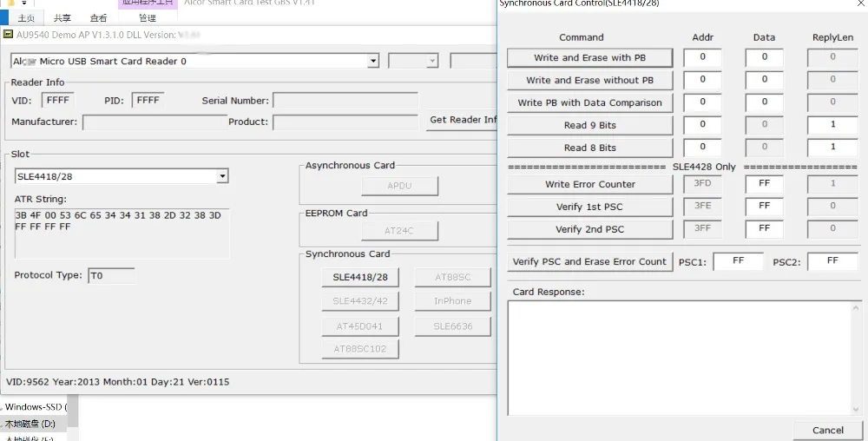The image size is (868, 441).
Task: Click Verify PSC and Erase Error Count
Action: (589, 261)
